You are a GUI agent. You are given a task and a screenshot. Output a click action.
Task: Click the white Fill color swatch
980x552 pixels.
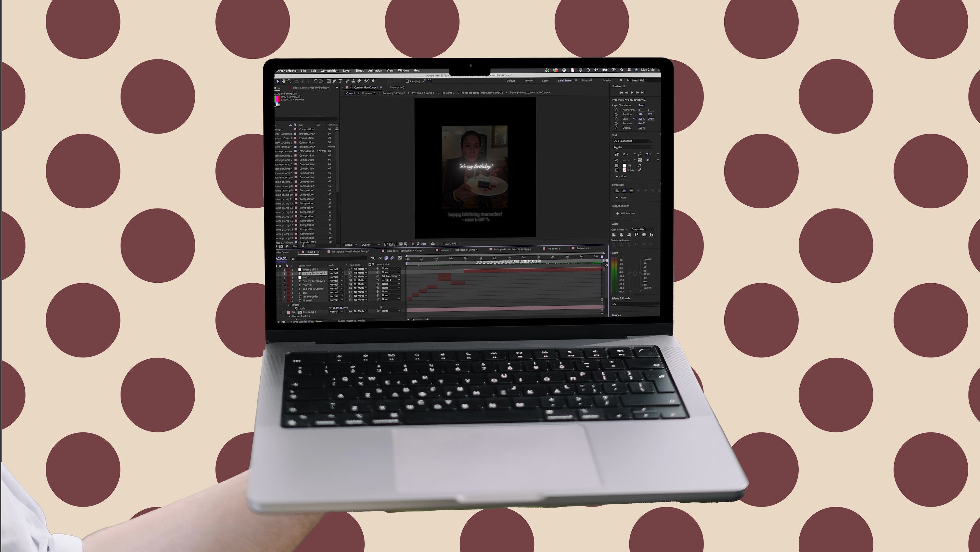[x=624, y=165]
